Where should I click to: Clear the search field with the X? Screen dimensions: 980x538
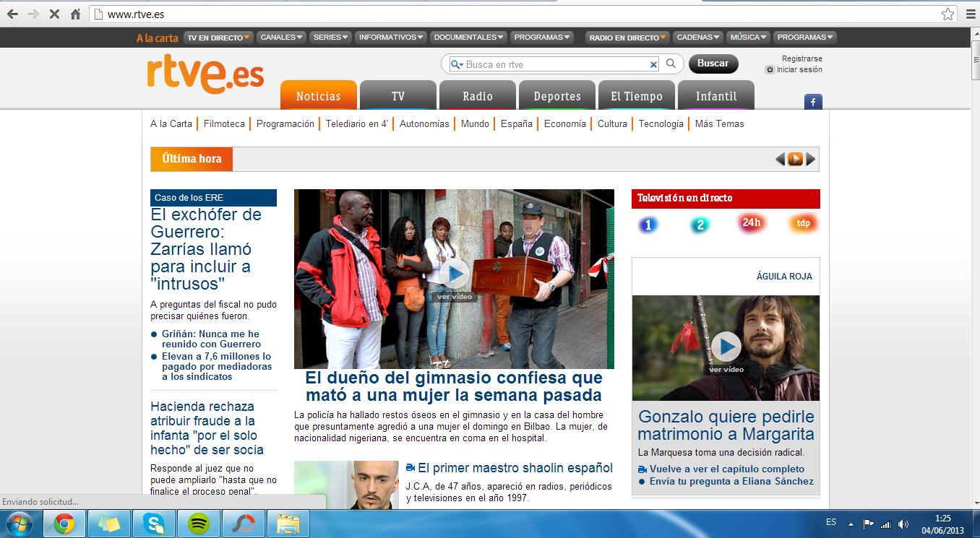click(653, 64)
